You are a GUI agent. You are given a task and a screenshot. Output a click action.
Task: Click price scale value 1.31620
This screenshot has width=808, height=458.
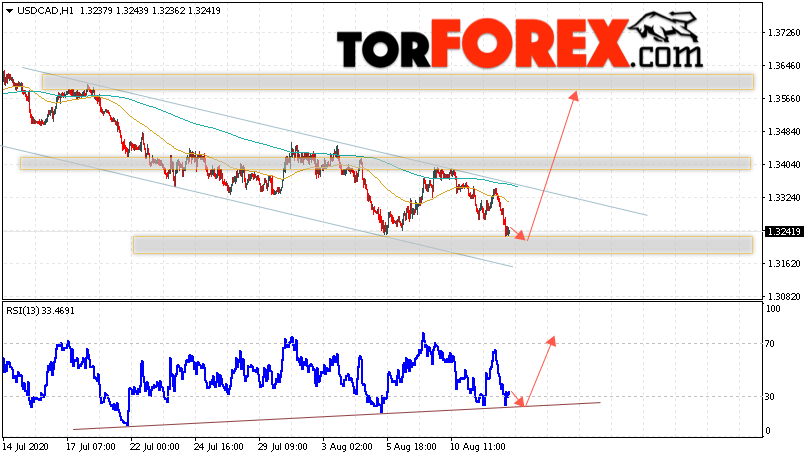click(784, 263)
